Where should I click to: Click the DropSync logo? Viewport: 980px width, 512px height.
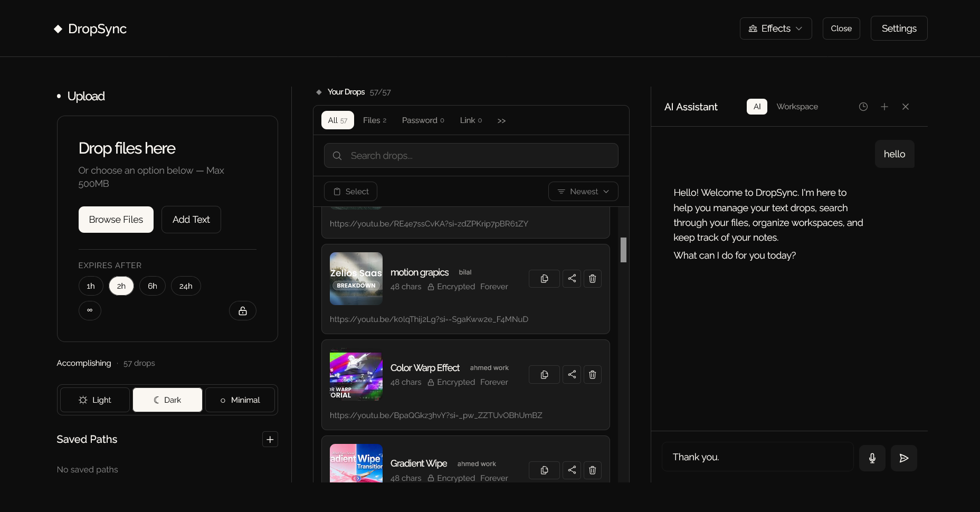[90, 29]
